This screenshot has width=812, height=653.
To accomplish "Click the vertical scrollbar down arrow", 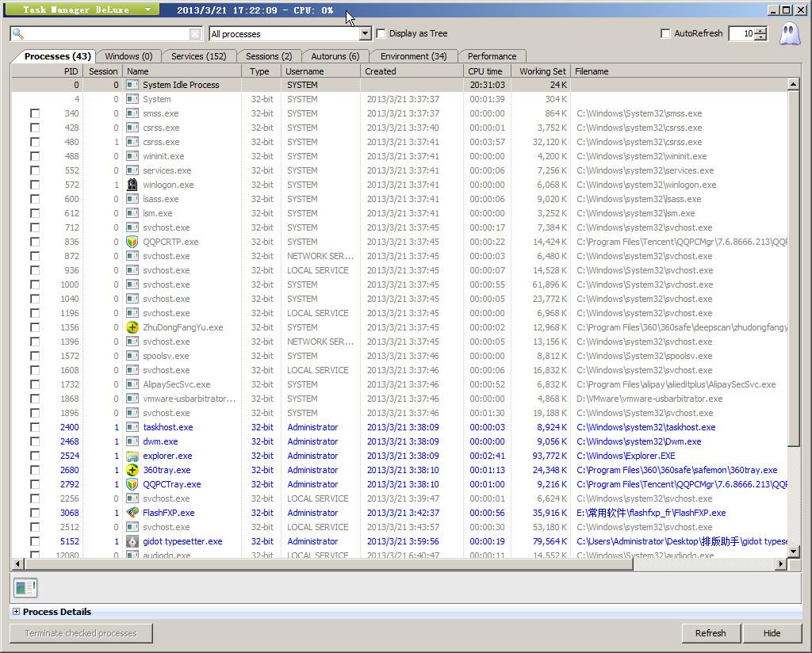I will (x=793, y=552).
